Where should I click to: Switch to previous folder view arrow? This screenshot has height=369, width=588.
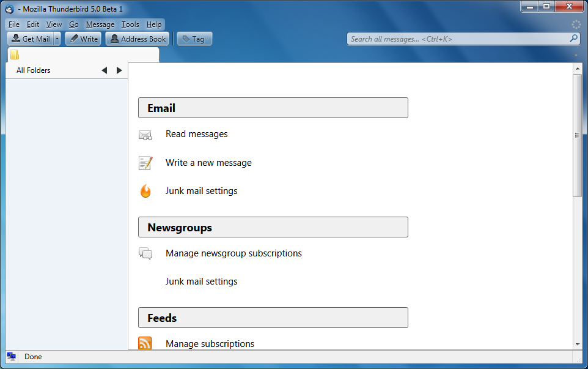105,70
